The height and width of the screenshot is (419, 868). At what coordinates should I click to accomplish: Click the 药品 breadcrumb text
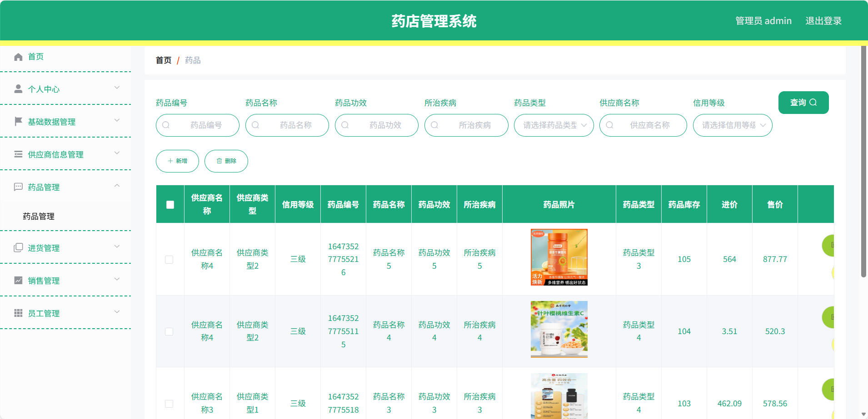pyautogui.click(x=193, y=60)
